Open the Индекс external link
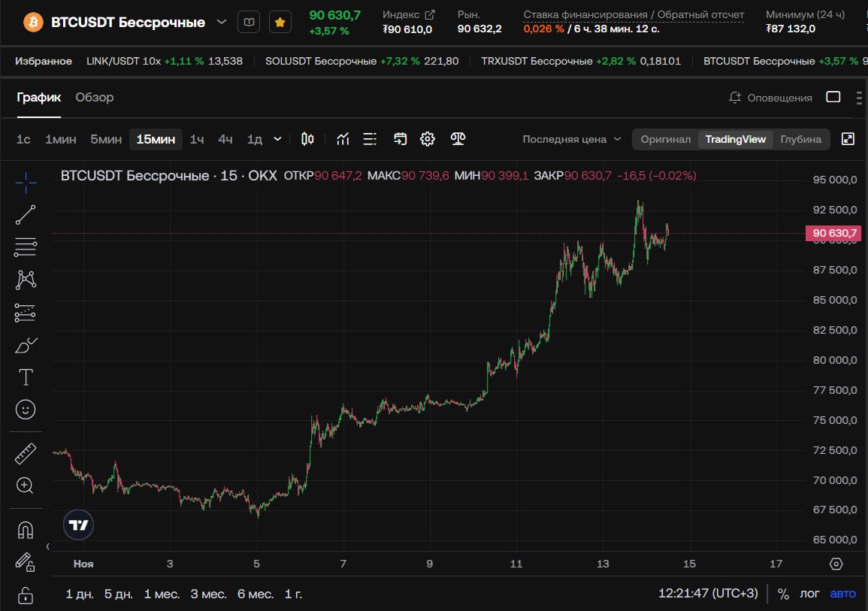The width and height of the screenshot is (868, 611). [430, 14]
